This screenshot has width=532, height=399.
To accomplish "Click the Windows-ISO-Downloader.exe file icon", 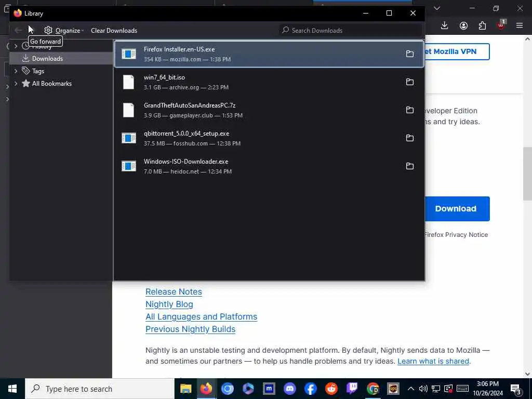I will [x=129, y=166].
